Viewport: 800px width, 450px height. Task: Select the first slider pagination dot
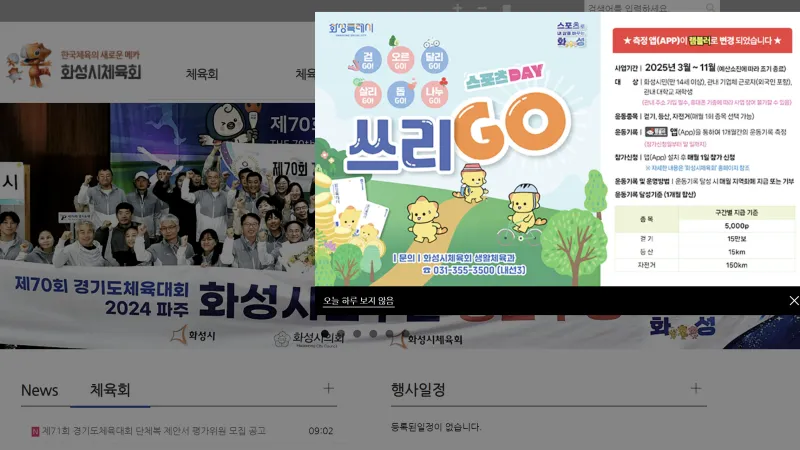[325, 334]
